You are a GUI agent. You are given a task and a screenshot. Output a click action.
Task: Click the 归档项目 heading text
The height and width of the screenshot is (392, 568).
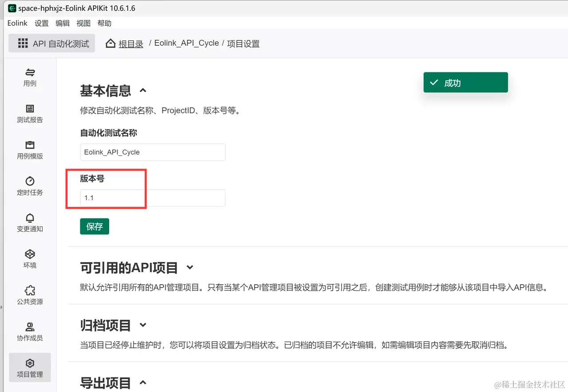(x=106, y=325)
